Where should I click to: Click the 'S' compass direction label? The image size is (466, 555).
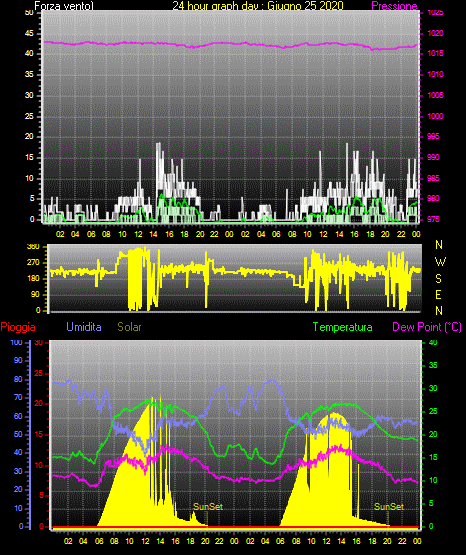438,279
